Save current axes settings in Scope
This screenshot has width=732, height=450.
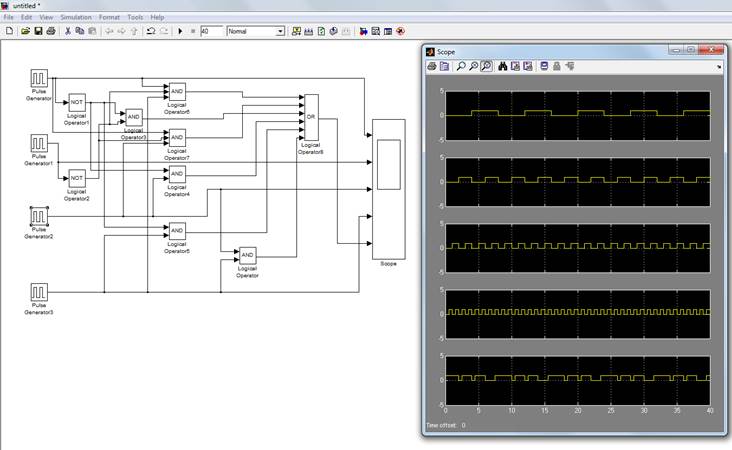(515, 66)
